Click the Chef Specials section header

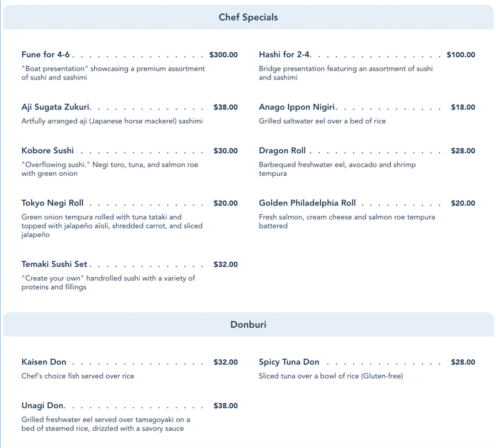[248, 18]
